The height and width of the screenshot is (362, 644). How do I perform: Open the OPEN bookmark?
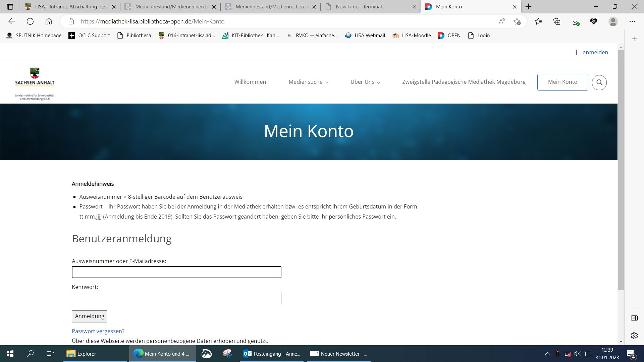(x=449, y=36)
